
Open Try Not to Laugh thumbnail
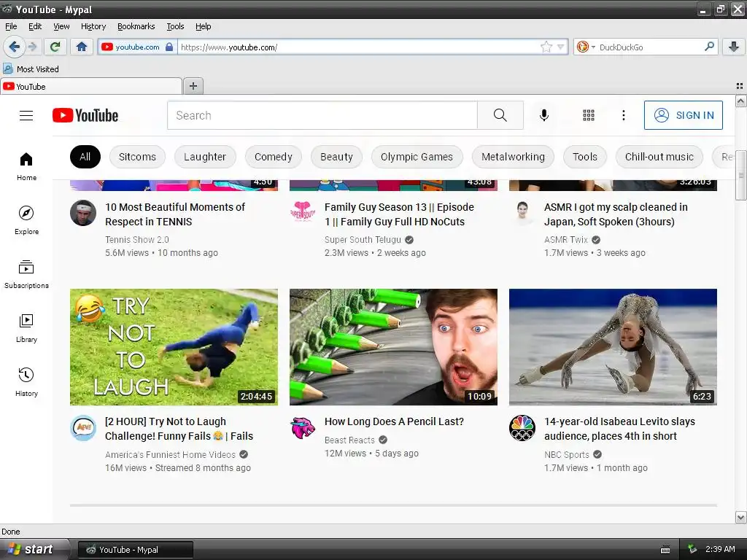tap(174, 347)
